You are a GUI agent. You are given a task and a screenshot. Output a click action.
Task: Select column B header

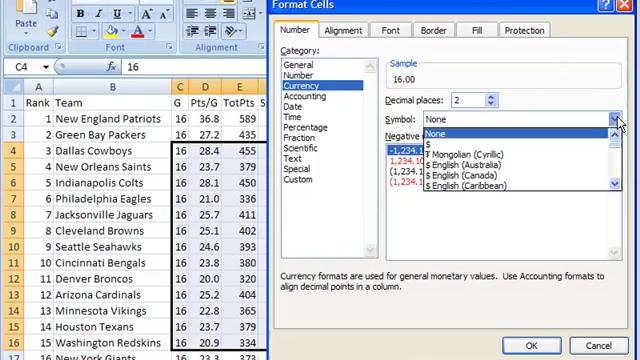pos(112,87)
